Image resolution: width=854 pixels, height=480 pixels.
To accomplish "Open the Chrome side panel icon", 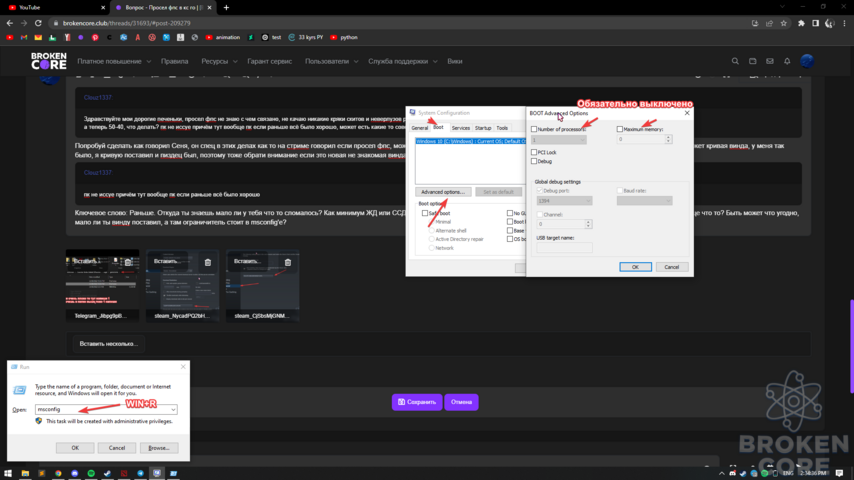I will (x=815, y=23).
